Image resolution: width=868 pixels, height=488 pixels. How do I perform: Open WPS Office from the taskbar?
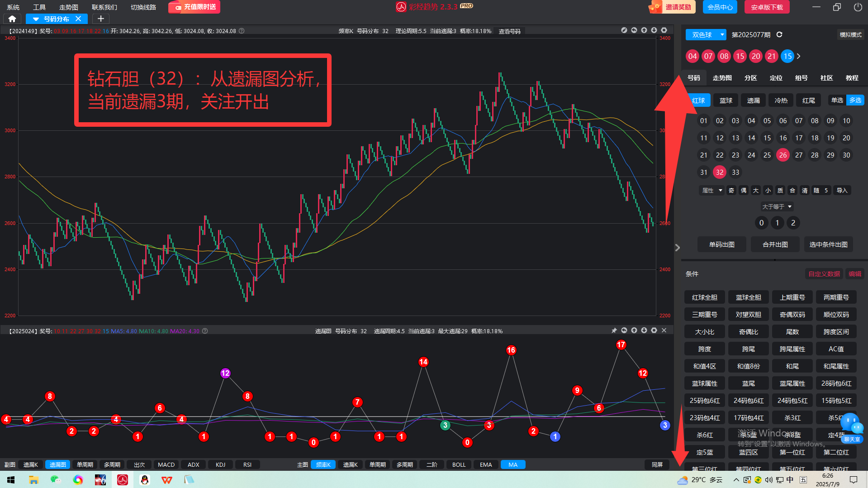coord(167,480)
